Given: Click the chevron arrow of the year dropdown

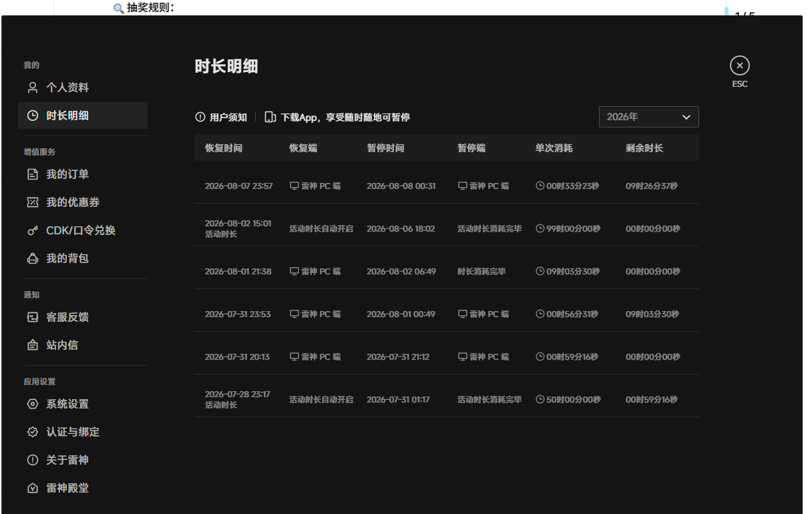Looking at the screenshot, I should pyautogui.click(x=686, y=117).
